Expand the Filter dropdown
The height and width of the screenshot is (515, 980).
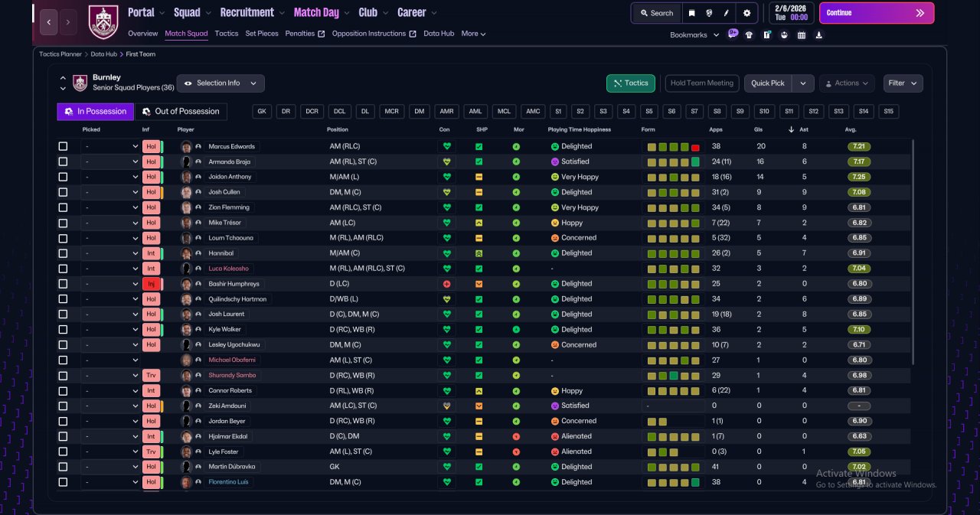(903, 83)
